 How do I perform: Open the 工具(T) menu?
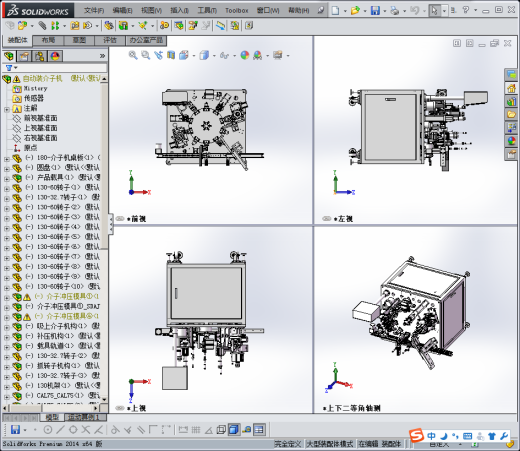pyautogui.click(x=207, y=11)
